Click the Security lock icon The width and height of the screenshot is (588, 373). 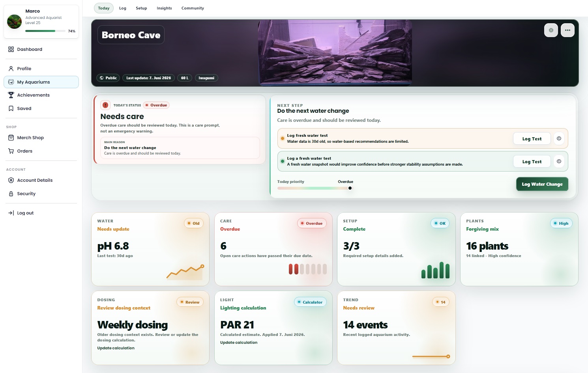(x=11, y=194)
